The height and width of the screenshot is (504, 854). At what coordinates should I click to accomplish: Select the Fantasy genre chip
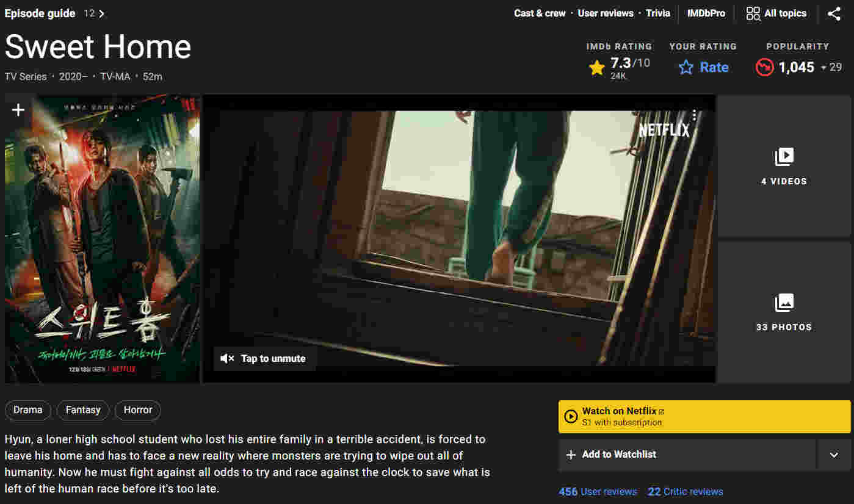coord(83,410)
